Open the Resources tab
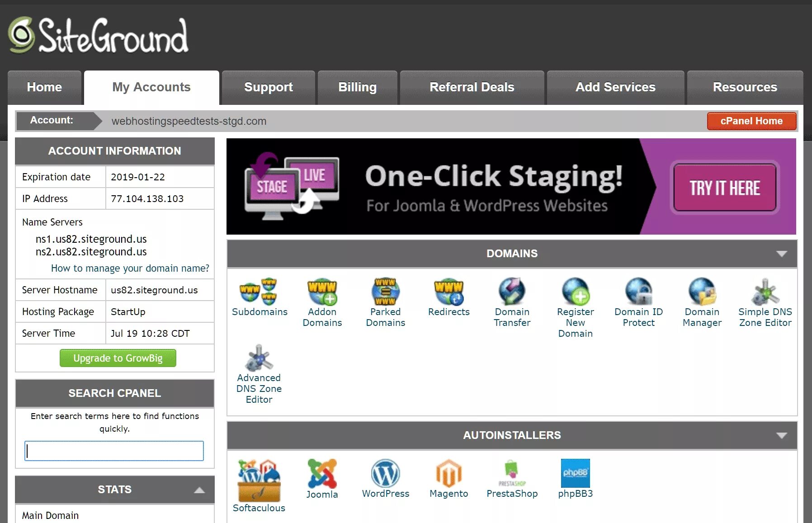The image size is (812, 523). 745,87
